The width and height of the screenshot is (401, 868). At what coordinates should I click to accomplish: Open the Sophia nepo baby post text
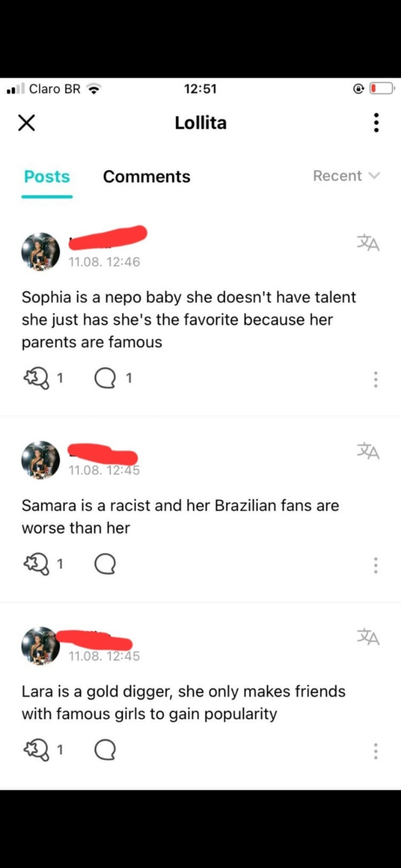tap(189, 320)
